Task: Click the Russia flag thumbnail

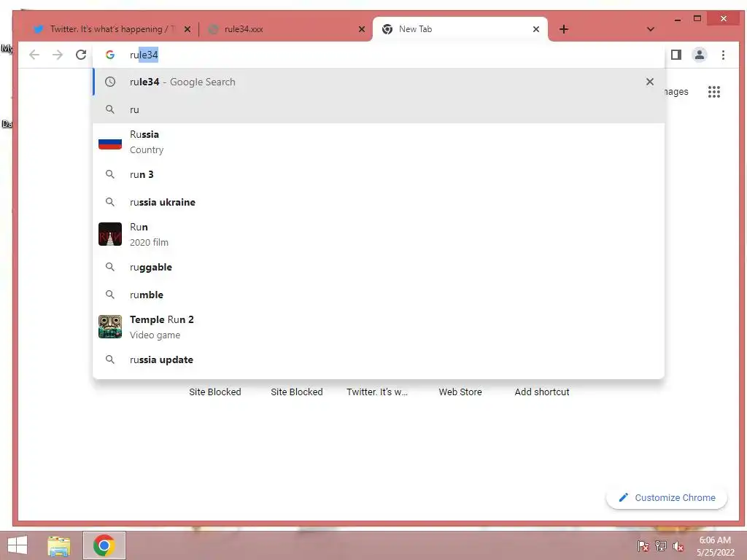Action: (x=110, y=142)
